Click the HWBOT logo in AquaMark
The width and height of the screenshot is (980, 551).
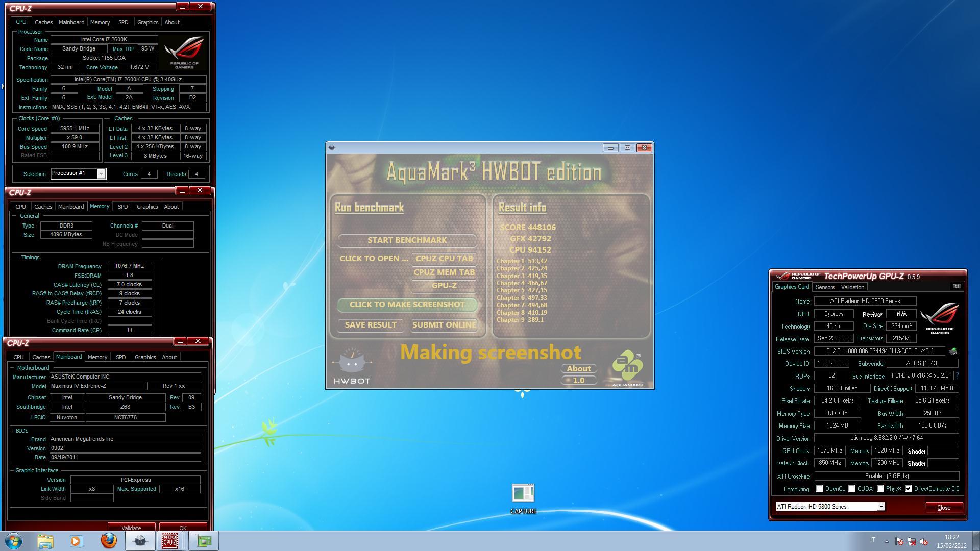pyautogui.click(x=352, y=366)
